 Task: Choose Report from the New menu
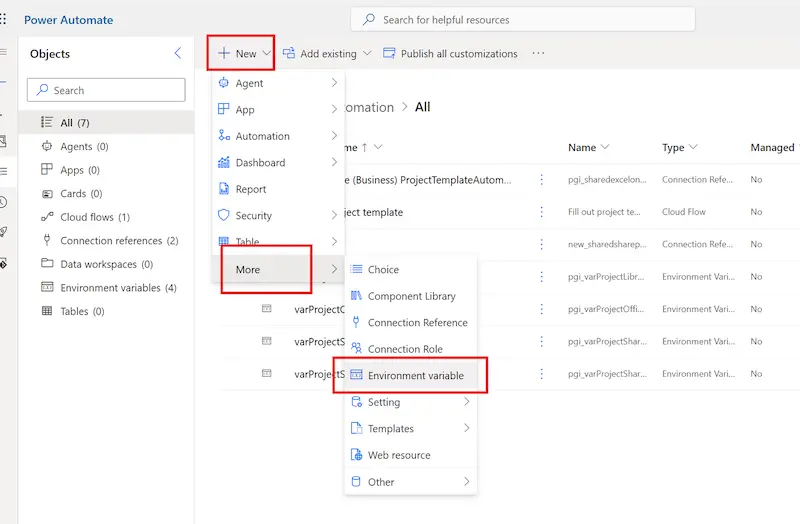278,189
